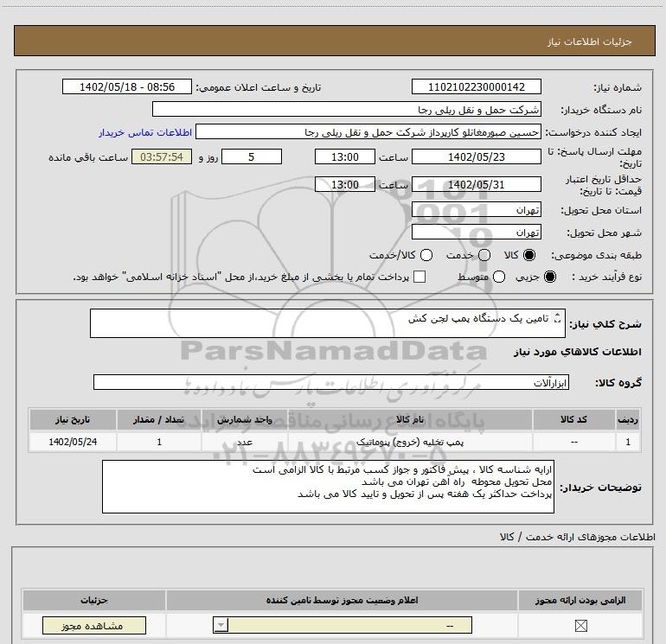Click the buyer notes text area
This screenshot has height=644, width=666.
pos(328,487)
